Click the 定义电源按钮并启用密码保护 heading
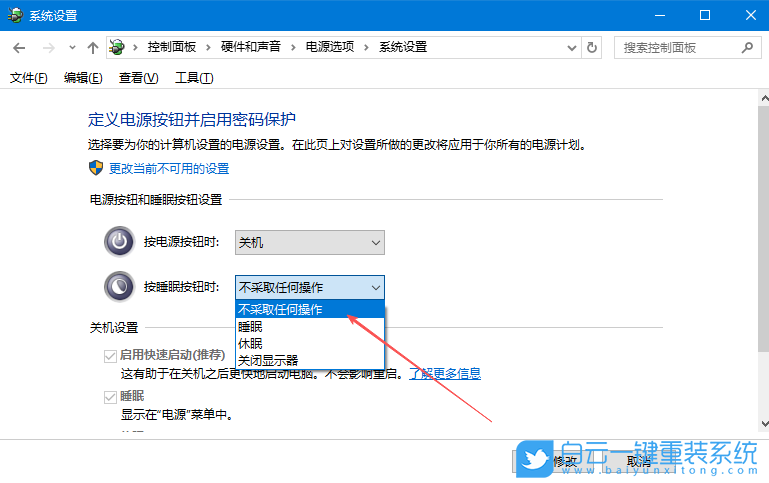769x483 pixels. click(192, 120)
